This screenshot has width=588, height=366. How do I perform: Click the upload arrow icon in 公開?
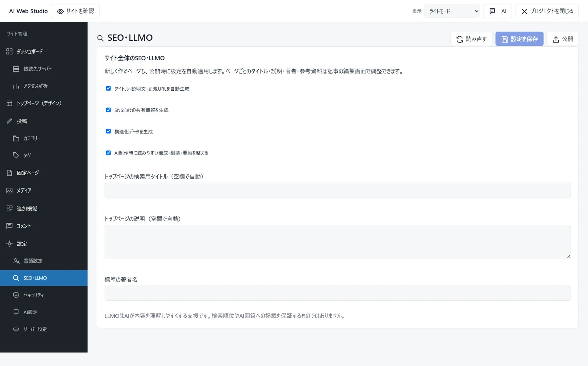(x=556, y=39)
